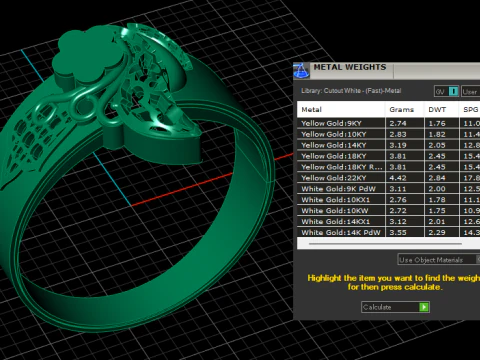Viewport: 480px width, 360px height.
Task: Select the Yellow Gold:18KY R... row
Action: click(388, 167)
